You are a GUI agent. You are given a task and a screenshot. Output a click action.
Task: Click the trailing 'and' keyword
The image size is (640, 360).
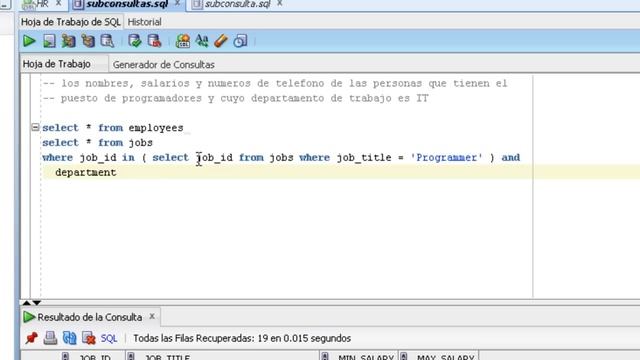511,158
